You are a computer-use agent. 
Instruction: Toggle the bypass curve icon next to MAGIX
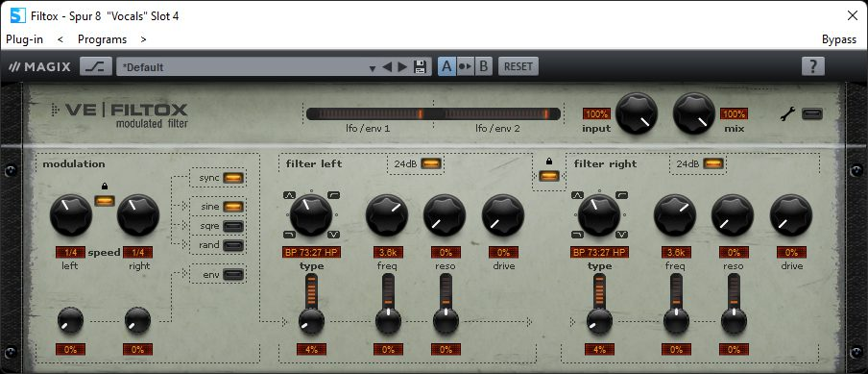[96, 66]
